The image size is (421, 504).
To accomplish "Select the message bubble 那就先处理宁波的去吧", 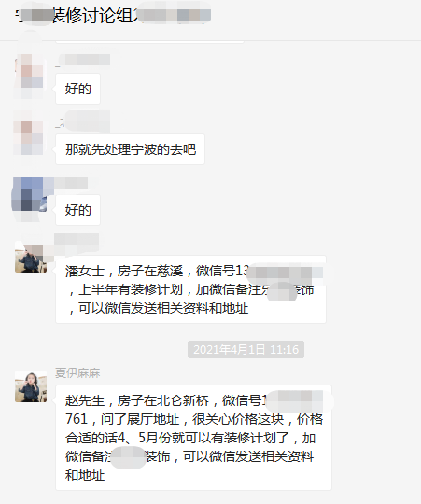I will (x=130, y=149).
